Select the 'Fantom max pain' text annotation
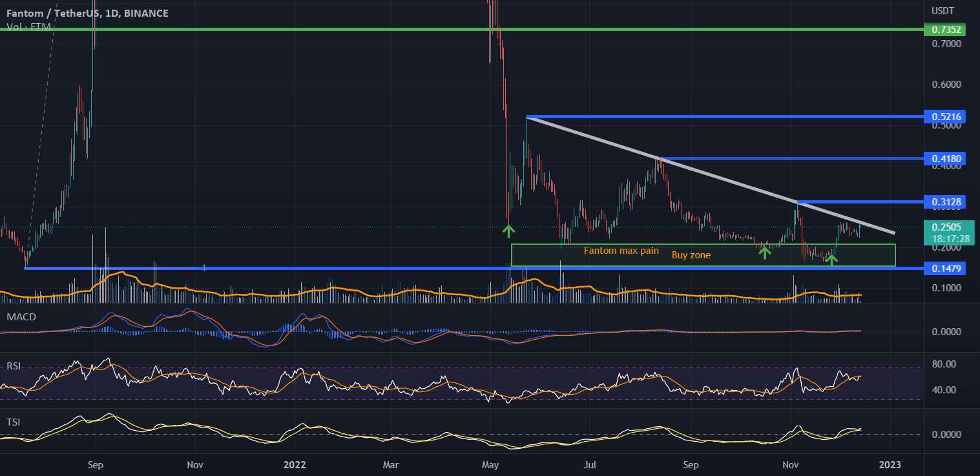980x476 pixels. [x=621, y=250]
